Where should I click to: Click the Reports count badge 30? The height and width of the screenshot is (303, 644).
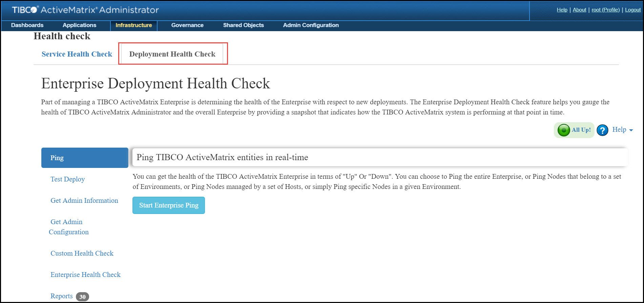pyautogui.click(x=82, y=297)
